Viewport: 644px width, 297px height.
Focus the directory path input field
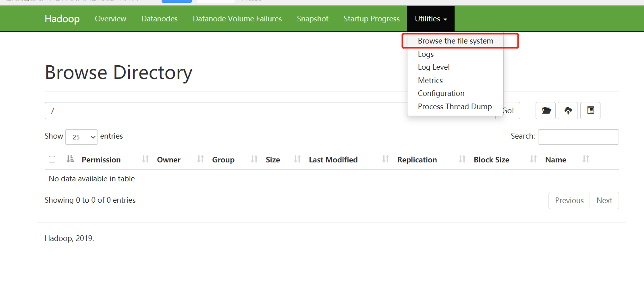click(x=270, y=110)
